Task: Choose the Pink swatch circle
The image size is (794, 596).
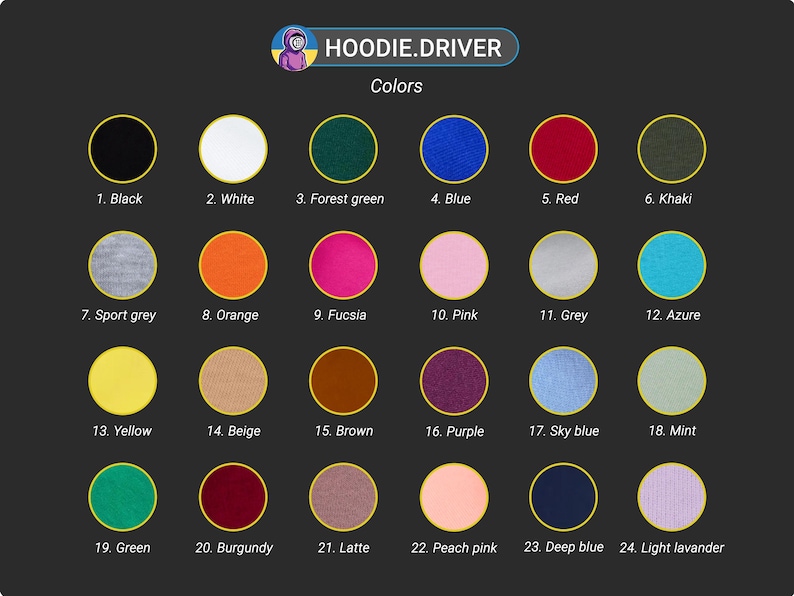Action: [454, 265]
